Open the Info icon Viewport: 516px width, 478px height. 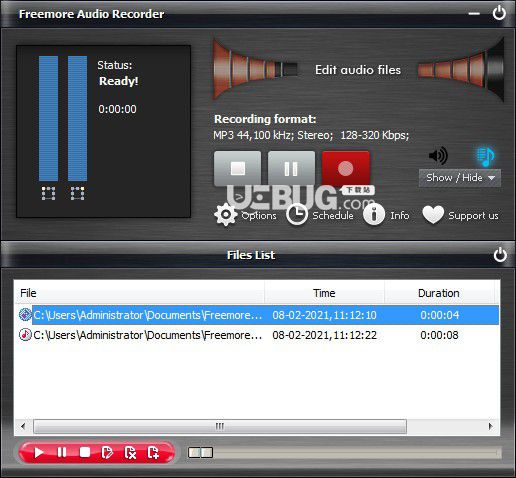pos(374,215)
